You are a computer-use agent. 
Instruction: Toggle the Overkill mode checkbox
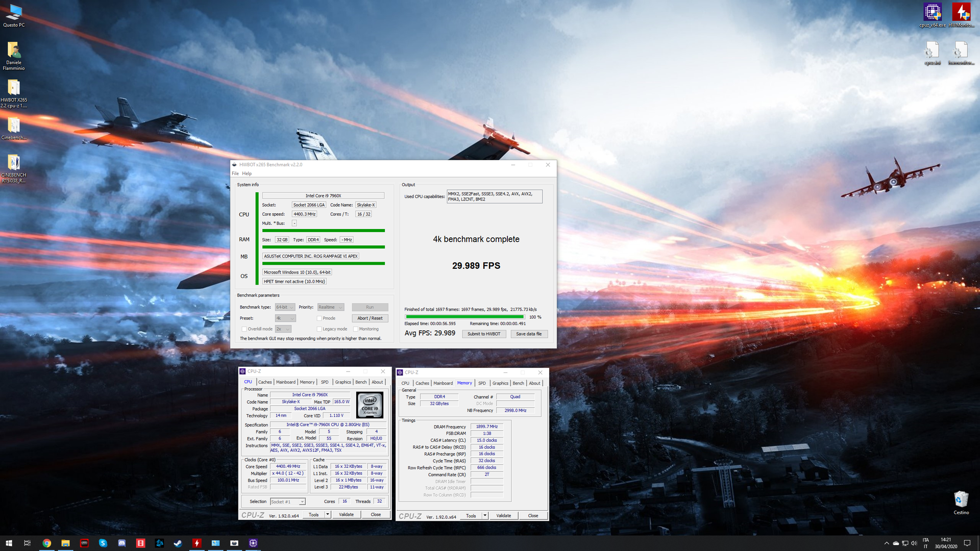click(x=244, y=329)
